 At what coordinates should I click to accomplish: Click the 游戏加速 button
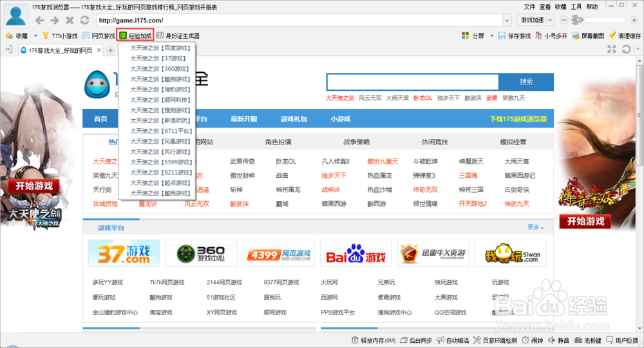532,20
